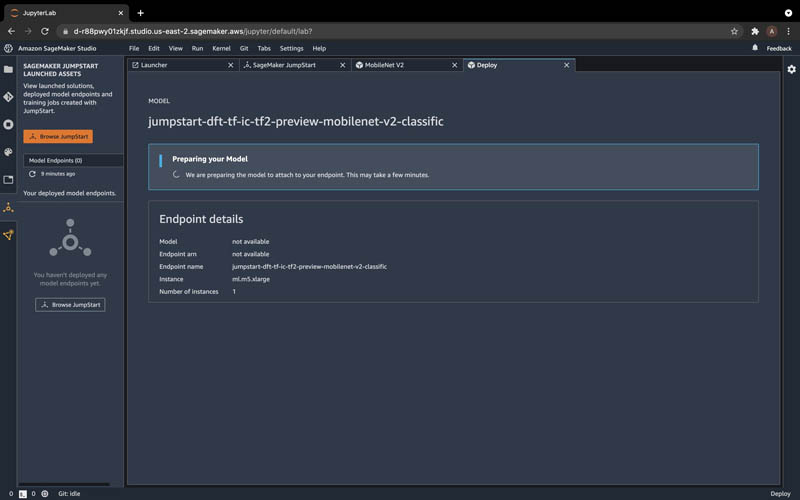The width and height of the screenshot is (800, 500).
Task: Open the File Browser sidebar icon
Action: 8,69
